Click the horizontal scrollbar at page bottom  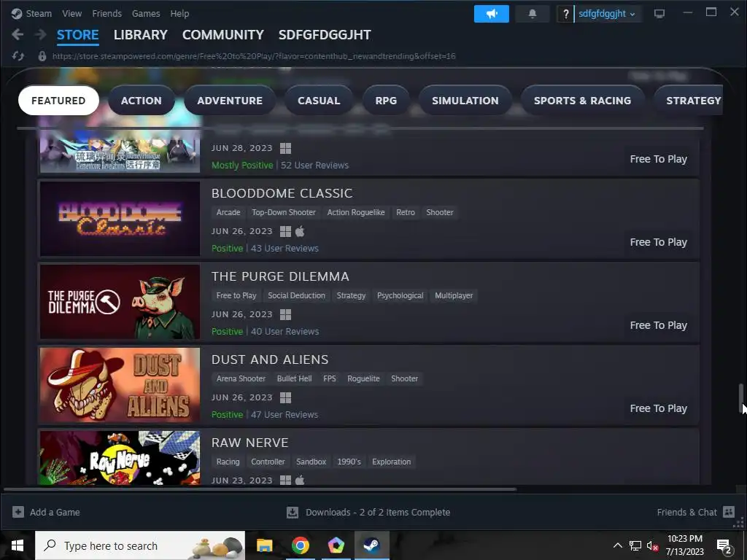pyautogui.click(x=260, y=489)
